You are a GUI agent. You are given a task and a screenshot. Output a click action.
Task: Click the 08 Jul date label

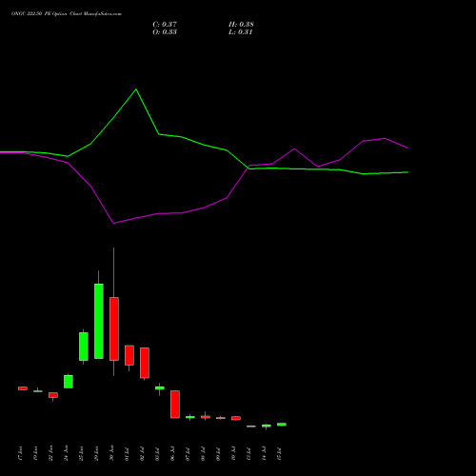pos(203,454)
